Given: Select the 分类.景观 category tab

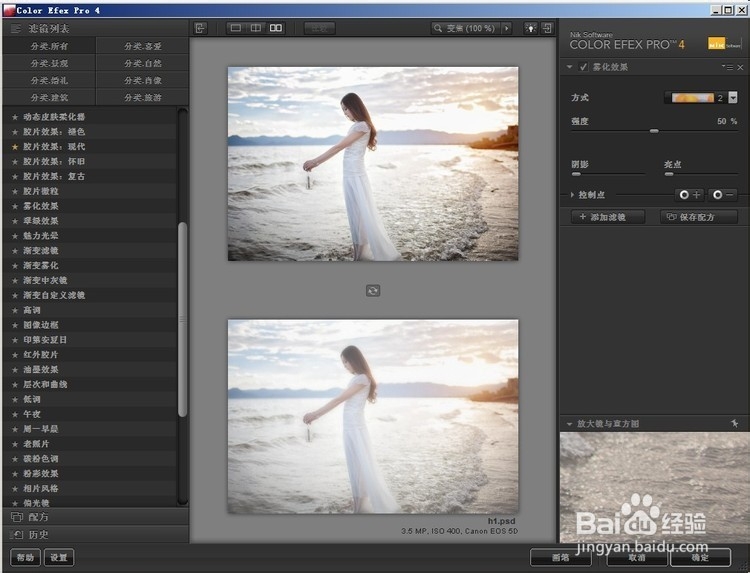Looking at the screenshot, I should (49, 63).
